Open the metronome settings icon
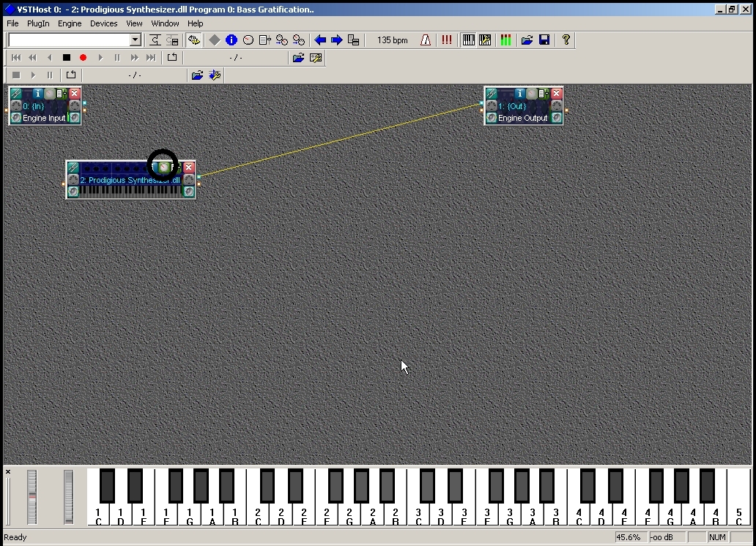The height and width of the screenshot is (546, 756). click(x=425, y=40)
